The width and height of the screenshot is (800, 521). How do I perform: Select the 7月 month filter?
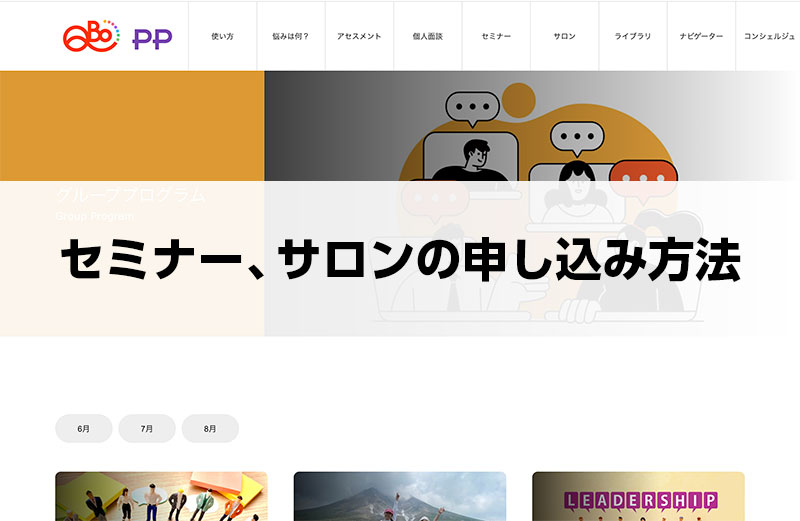pyautogui.click(x=147, y=428)
